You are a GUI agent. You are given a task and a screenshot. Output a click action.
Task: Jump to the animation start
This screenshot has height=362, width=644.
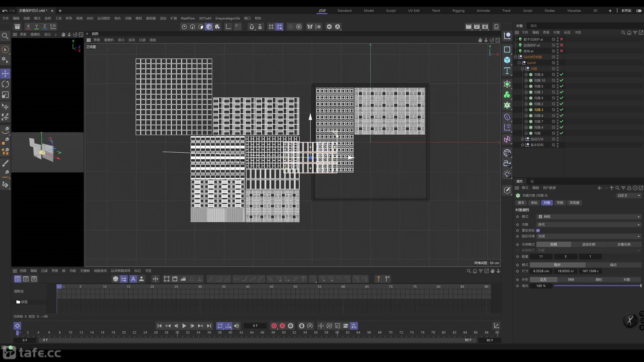click(x=159, y=326)
